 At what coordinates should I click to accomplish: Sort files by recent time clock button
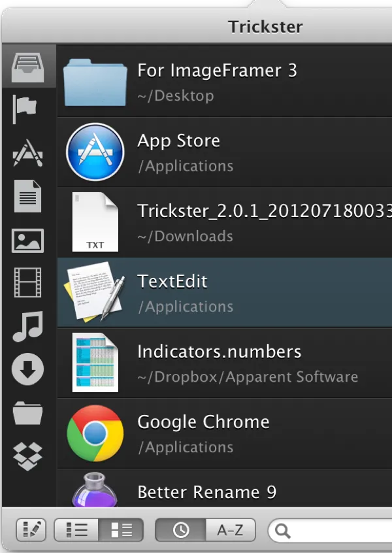click(180, 529)
